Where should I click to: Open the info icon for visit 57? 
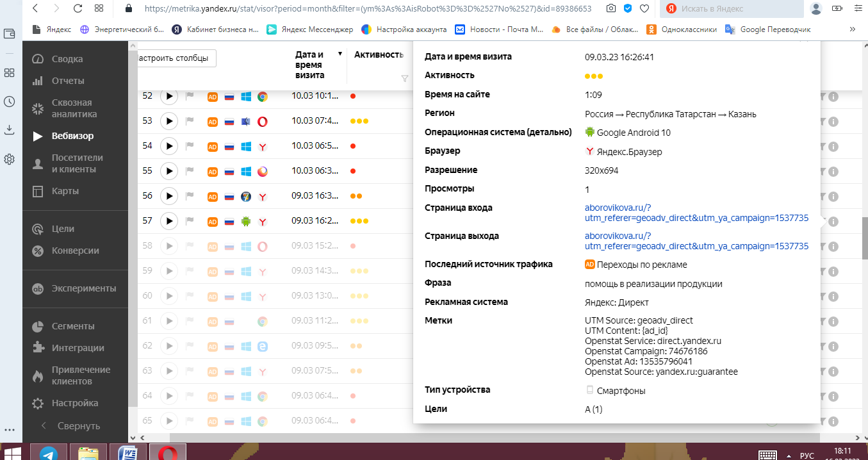(x=833, y=222)
